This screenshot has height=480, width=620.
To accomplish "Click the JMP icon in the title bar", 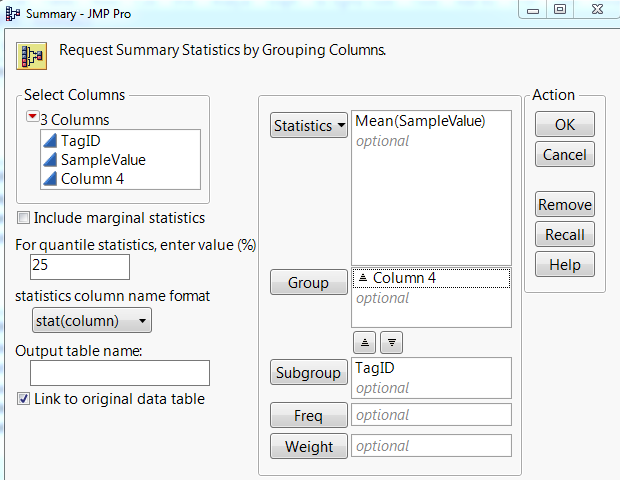I will tap(11, 10).
